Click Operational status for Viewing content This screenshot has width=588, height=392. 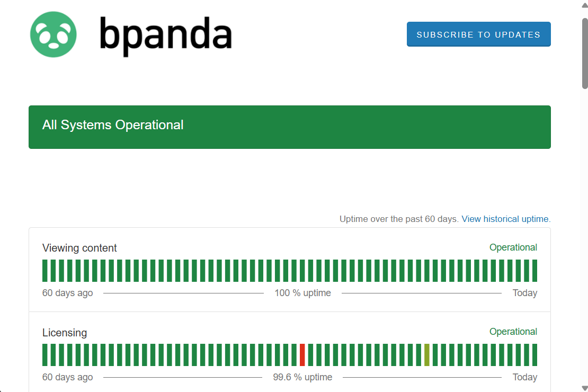[x=513, y=247]
